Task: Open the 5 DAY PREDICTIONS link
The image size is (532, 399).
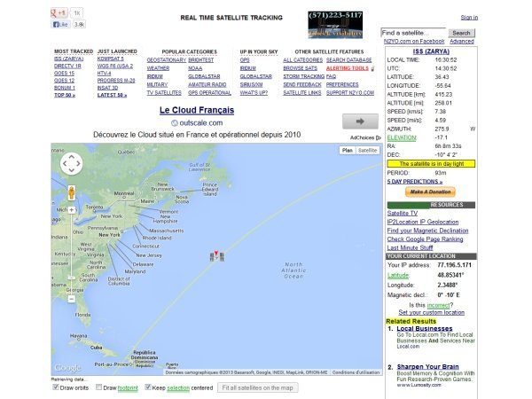Action: (415, 182)
